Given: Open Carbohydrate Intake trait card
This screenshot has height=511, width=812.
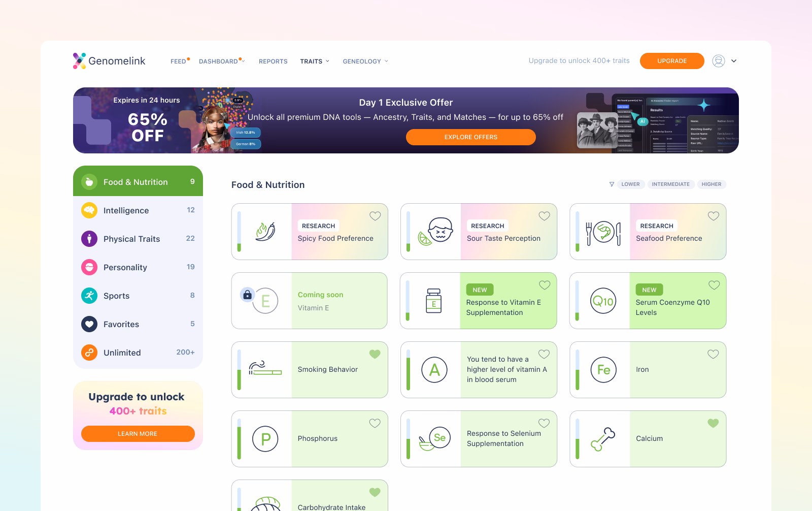Looking at the screenshot, I should pyautogui.click(x=310, y=495).
